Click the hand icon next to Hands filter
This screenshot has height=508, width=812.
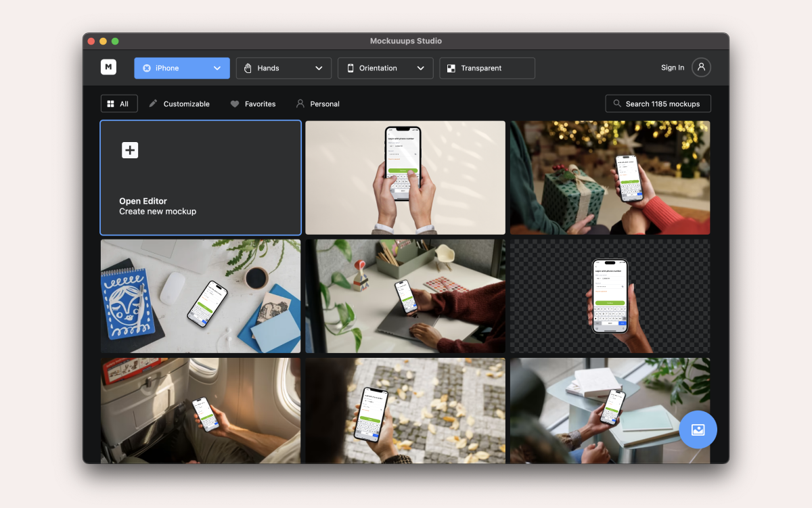248,68
